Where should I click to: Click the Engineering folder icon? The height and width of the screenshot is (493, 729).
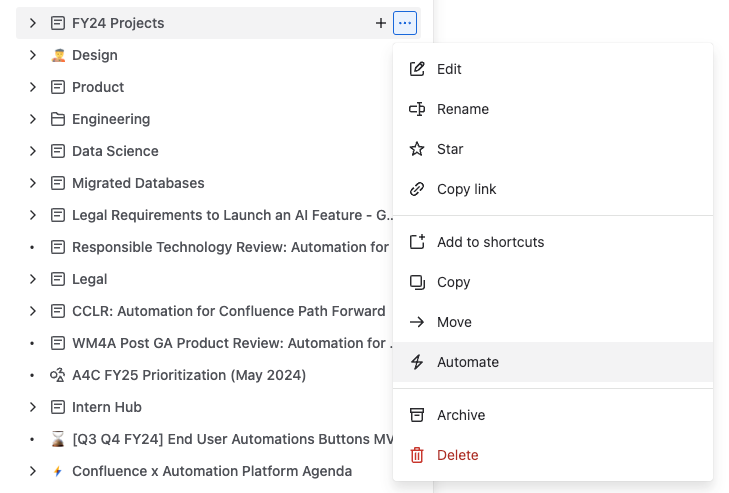pyautogui.click(x=58, y=119)
